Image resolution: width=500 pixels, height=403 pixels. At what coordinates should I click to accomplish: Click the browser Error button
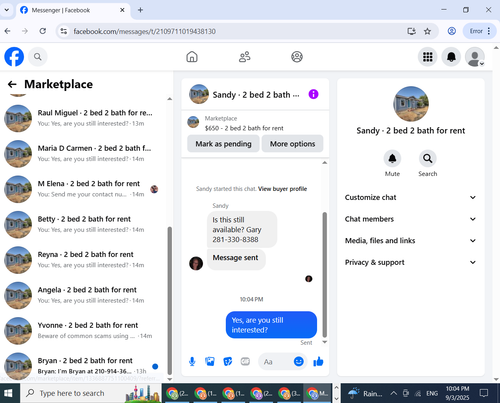[480, 31]
